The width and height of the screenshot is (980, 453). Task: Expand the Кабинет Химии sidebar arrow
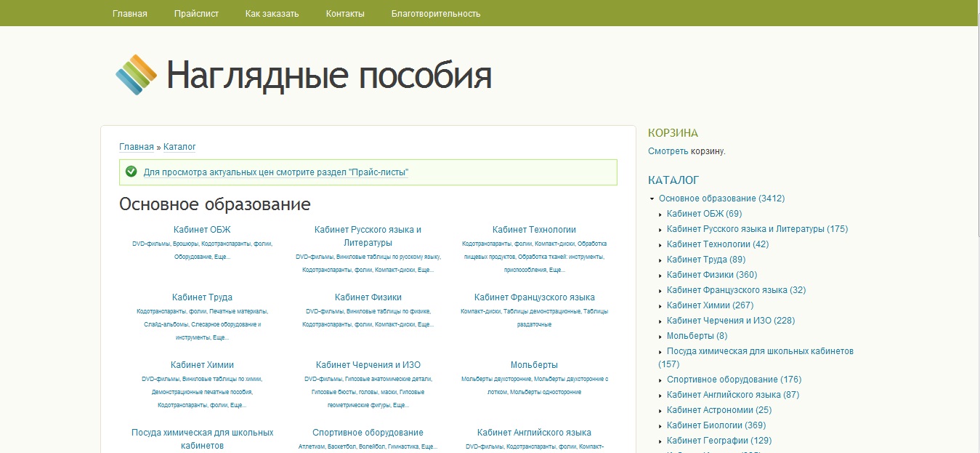(x=660, y=306)
